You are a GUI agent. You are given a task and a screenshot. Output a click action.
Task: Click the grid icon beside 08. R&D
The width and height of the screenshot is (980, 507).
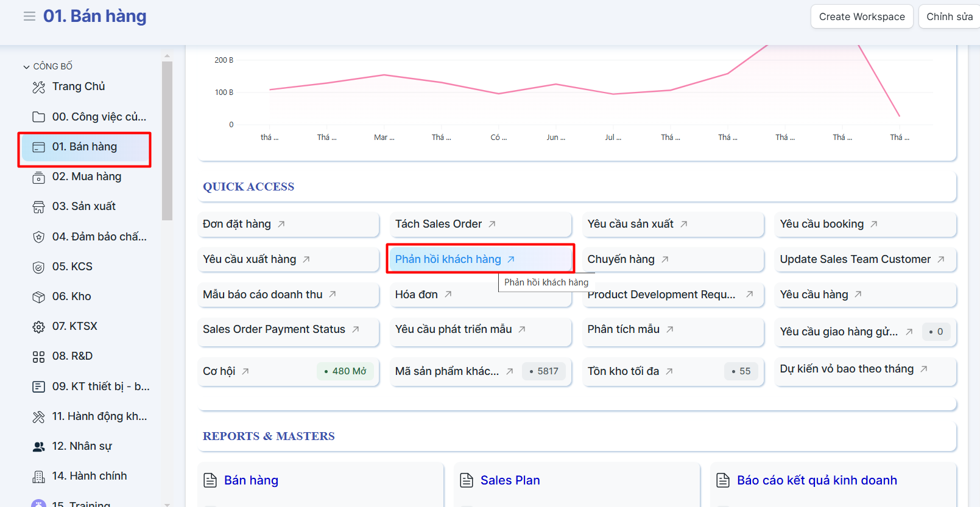38,357
